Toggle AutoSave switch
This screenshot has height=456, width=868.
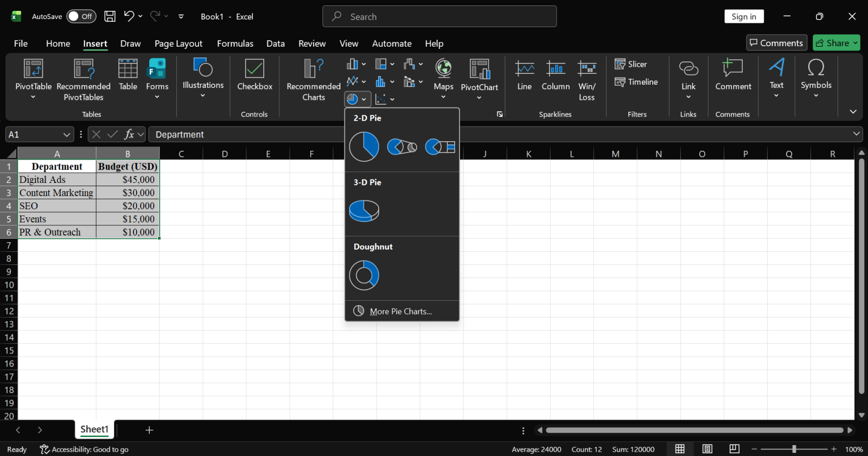(81, 16)
